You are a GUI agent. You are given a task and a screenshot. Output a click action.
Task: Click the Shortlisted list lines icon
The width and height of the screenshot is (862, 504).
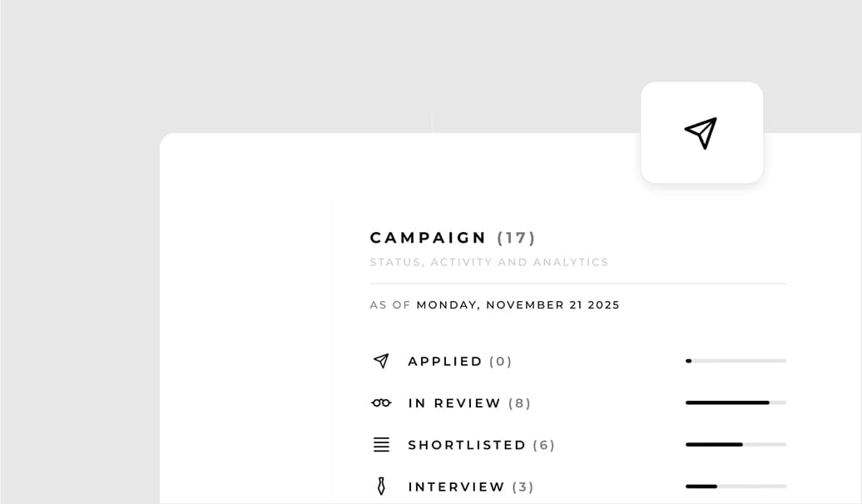pos(381,445)
